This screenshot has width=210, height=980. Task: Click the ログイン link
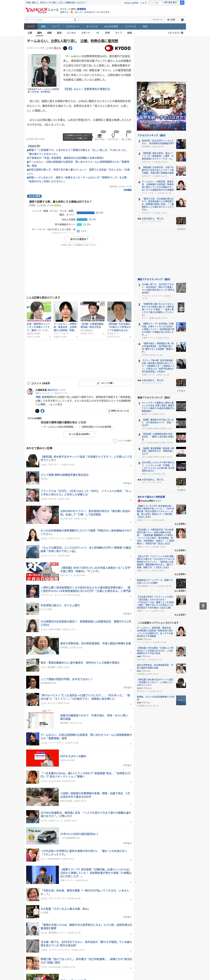[x=64, y=12]
